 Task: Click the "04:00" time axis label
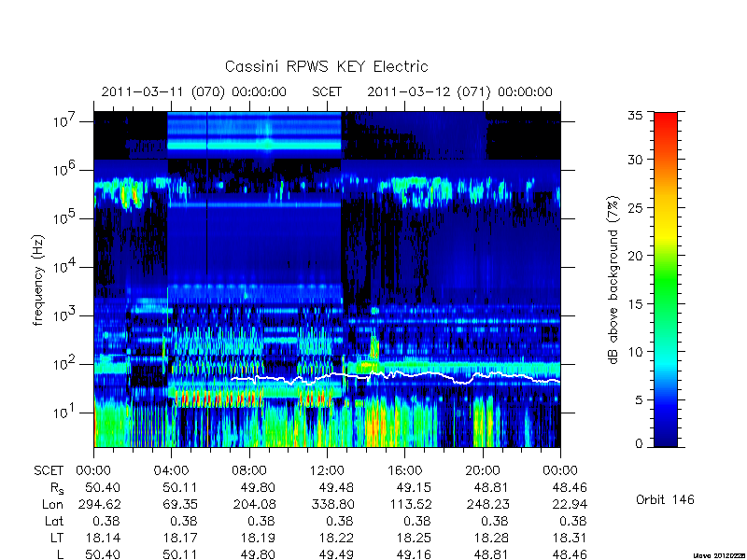171,471
